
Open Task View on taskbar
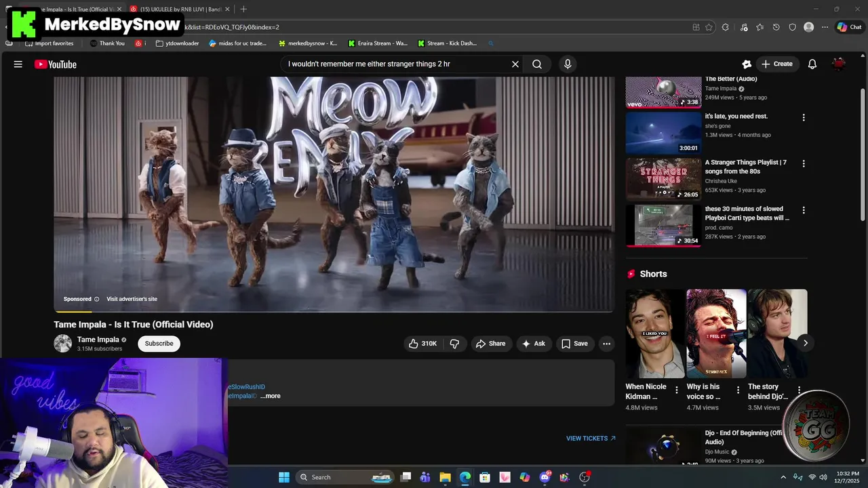[x=406, y=477]
